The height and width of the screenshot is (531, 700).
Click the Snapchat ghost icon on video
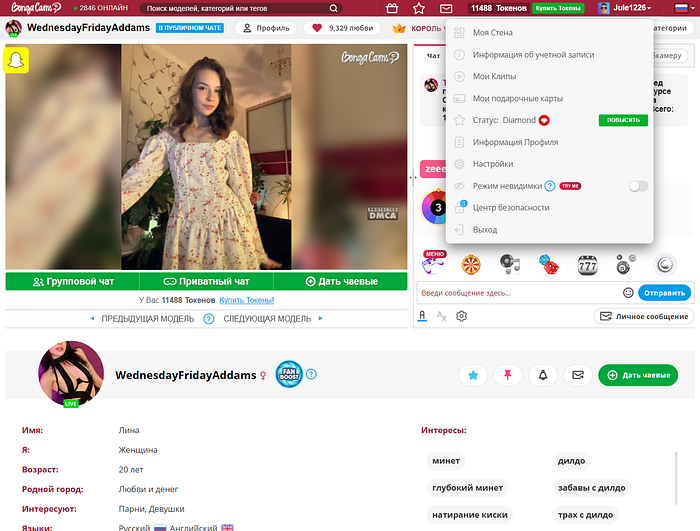[16, 60]
